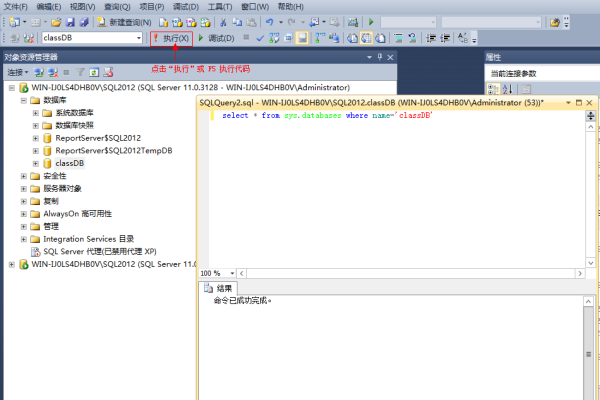This screenshot has width=600, height=400.
Task: Click the Increase Indent icon
Action: click(x=445, y=38)
